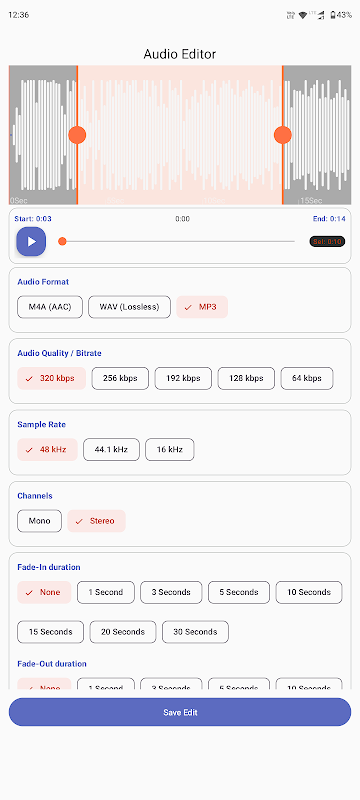The height and width of the screenshot is (800, 360).
Task: Play the audio with the blue play button
Action: pos(31,241)
